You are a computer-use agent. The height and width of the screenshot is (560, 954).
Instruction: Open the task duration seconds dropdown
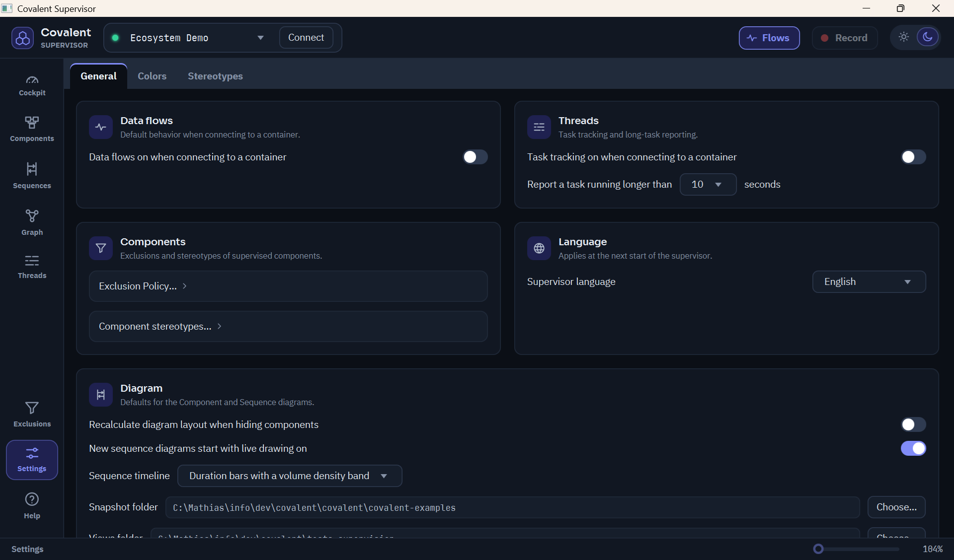(708, 184)
